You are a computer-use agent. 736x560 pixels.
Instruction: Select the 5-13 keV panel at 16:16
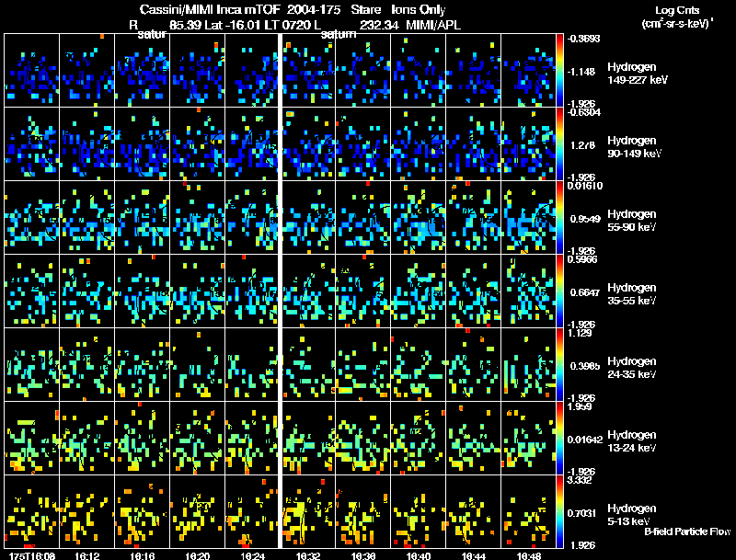pyautogui.click(x=143, y=512)
